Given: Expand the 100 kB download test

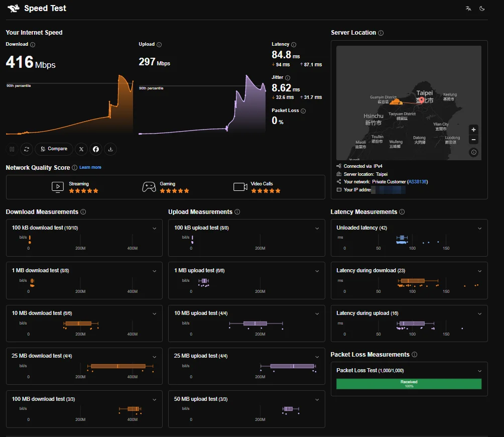Looking at the screenshot, I should (x=155, y=229).
